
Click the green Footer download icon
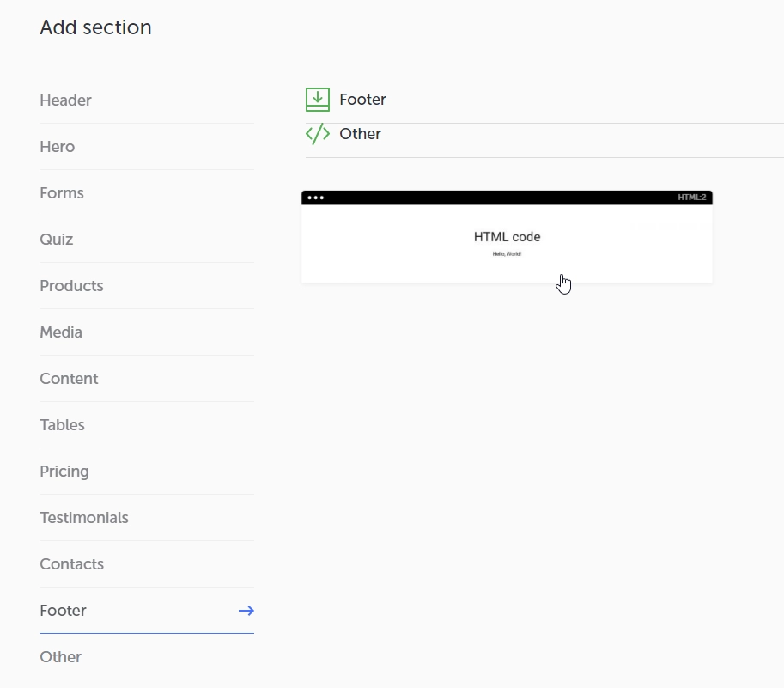pos(318,100)
